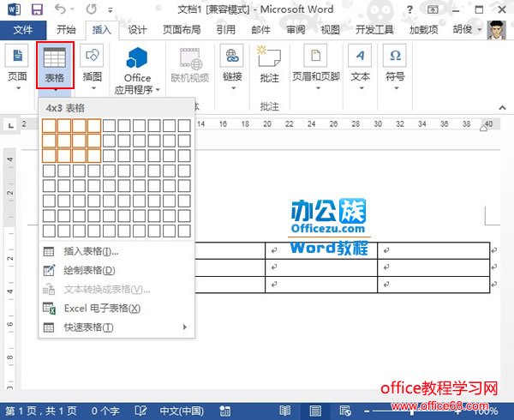Open ribbon display options button
The image size is (514, 420).
pyautogui.click(x=433, y=9)
